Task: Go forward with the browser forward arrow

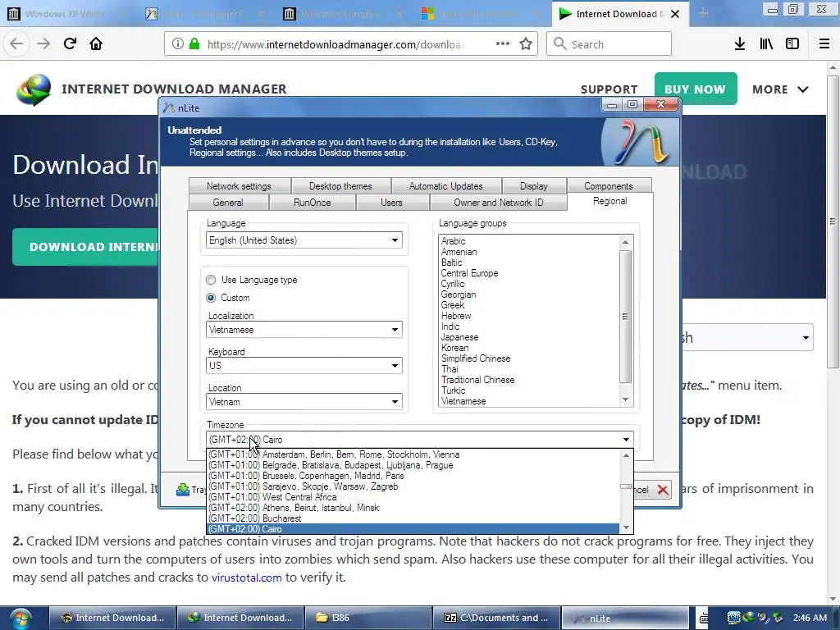Action: [x=43, y=44]
